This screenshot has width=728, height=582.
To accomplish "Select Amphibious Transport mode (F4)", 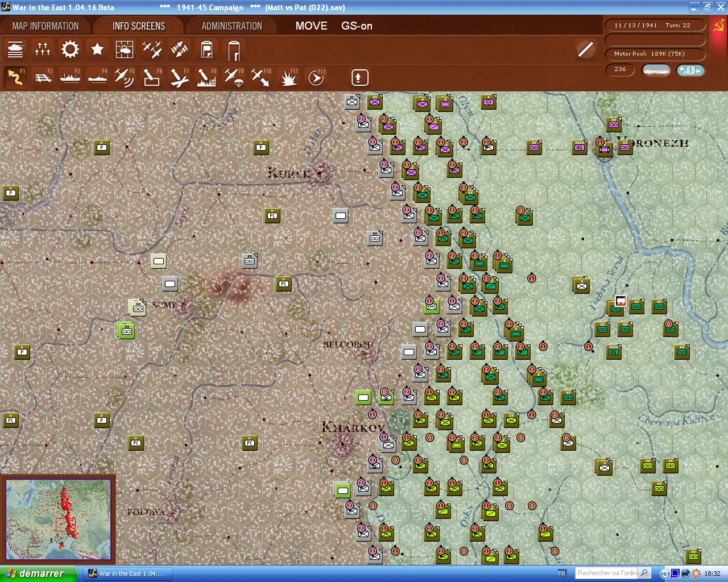I will pos(97,77).
